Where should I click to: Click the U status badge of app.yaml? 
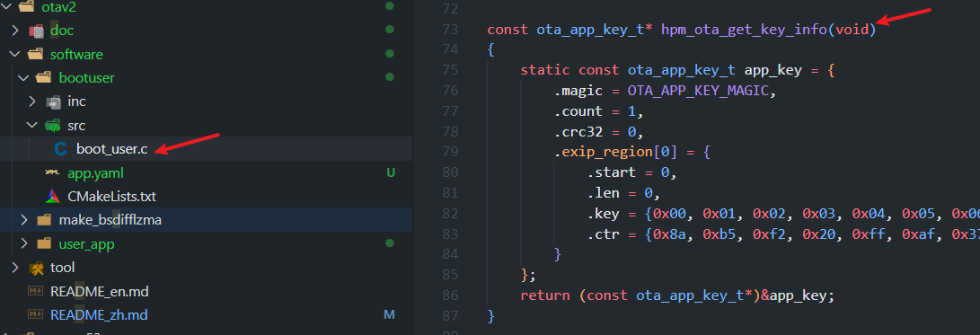click(x=391, y=173)
